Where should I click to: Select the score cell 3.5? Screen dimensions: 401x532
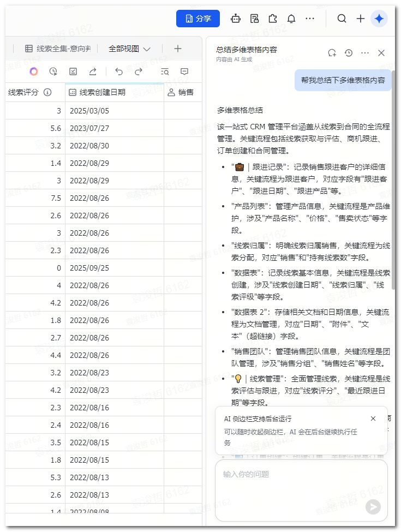35,443
